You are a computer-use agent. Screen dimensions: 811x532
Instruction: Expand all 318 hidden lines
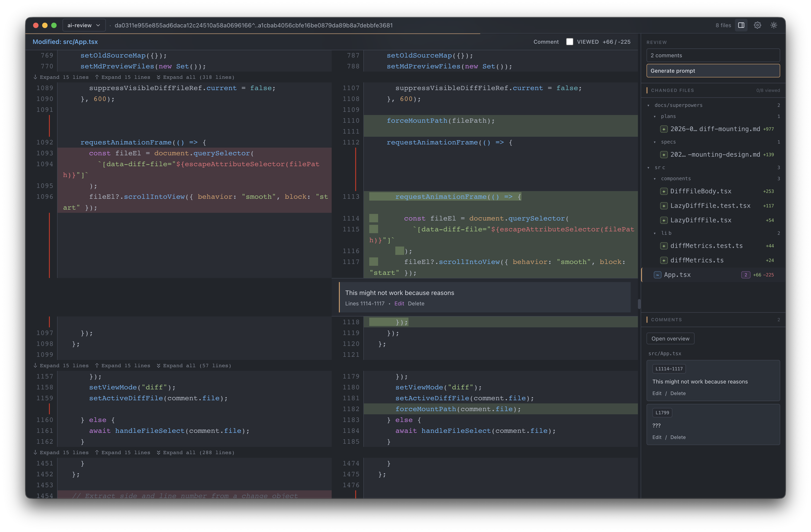tap(196, 77)
